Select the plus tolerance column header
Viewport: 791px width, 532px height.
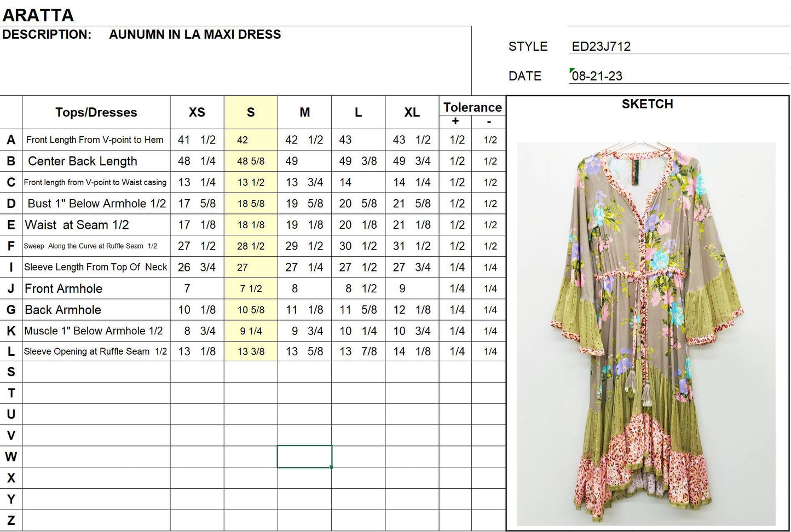tap(454, 122)
